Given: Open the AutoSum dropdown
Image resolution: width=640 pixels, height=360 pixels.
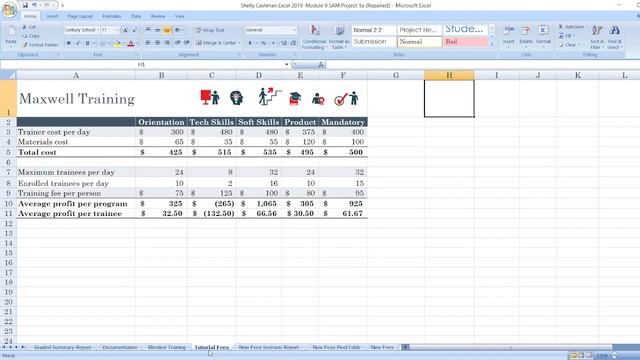Looking at the screenshot, I should pos(586,27).
